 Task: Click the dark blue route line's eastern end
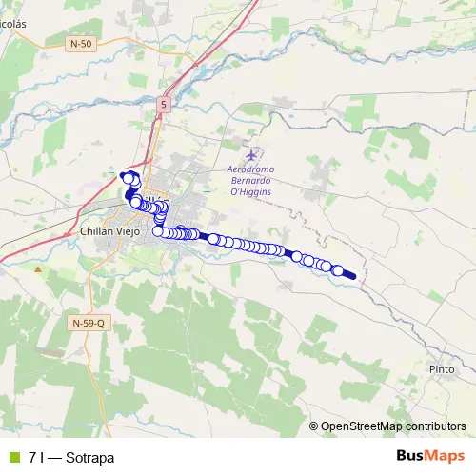coord(353,277)
